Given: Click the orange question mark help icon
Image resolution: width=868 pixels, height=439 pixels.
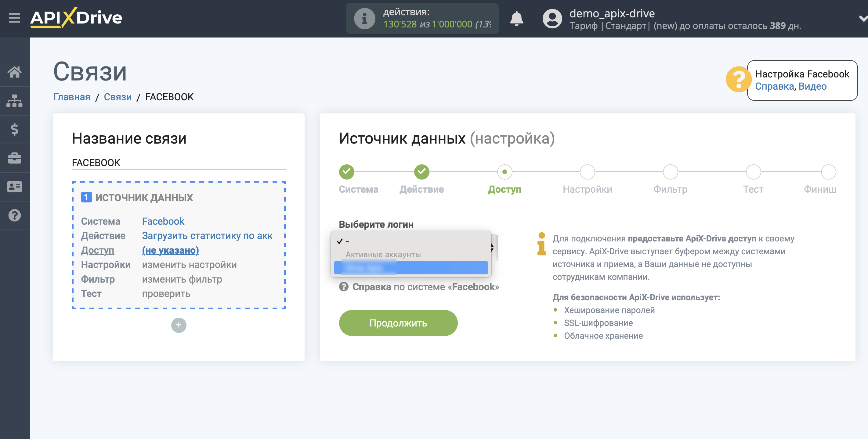Looking at the screenshot, I should click(x=738, y=80).
